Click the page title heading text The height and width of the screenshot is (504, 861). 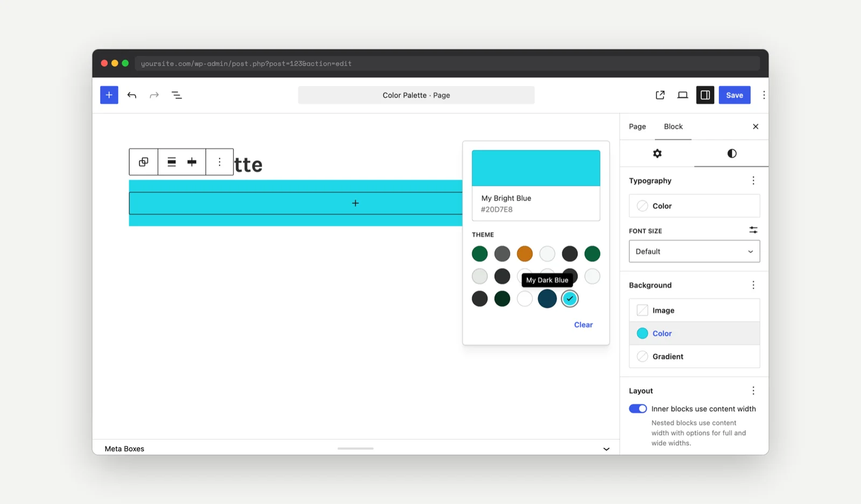pyautogui.click(x=249, y=165)
